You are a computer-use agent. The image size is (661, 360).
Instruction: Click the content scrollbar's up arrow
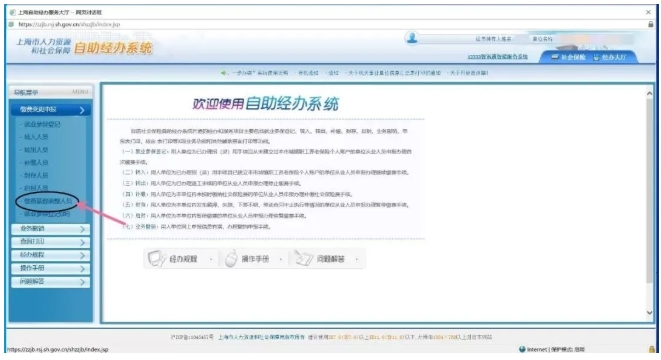point(649,94)
